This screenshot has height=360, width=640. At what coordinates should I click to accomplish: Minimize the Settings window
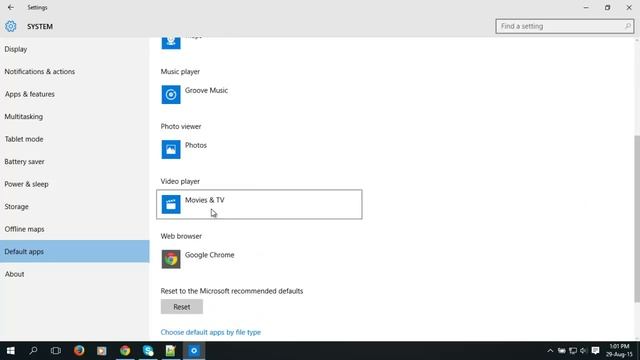click(x=586, y=7)
